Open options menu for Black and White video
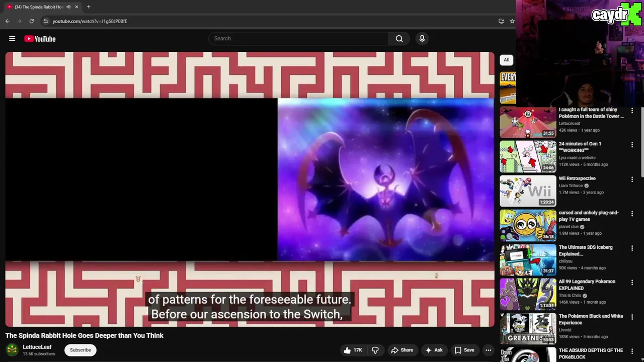 pos(632,317)
